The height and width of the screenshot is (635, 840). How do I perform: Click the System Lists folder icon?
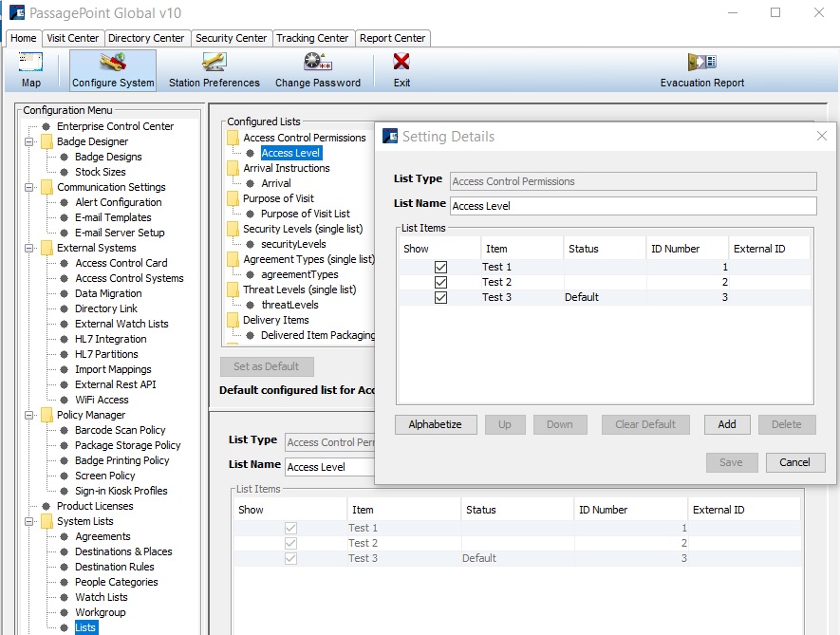[x=47, y=521]
